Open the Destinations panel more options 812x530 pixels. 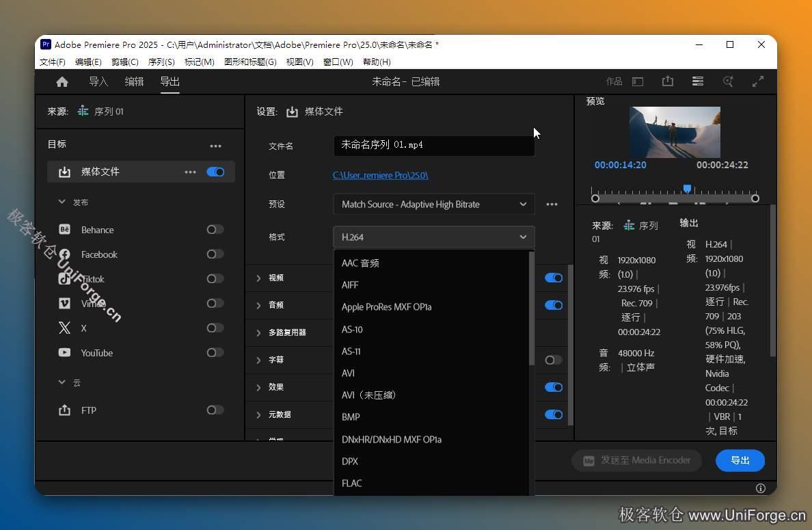215,146
